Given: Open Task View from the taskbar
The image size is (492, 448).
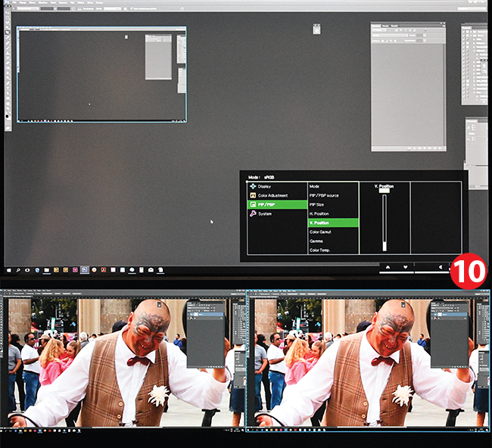Looking at the screenshot, I should tap(27, 269).
